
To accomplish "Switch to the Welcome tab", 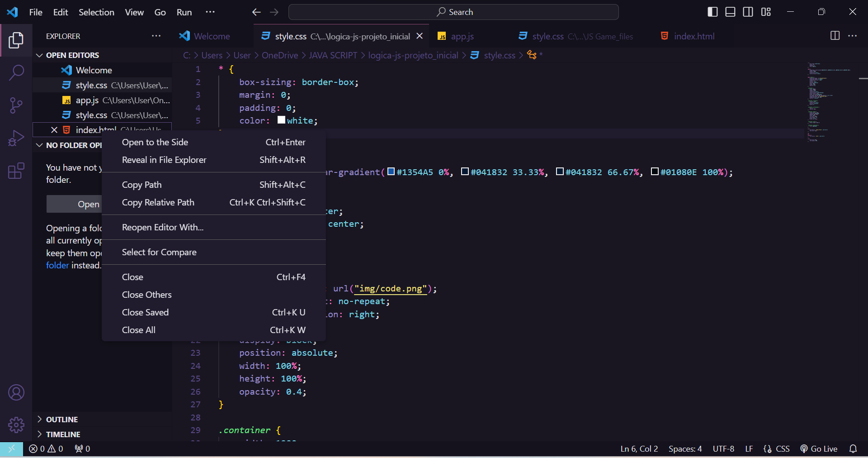I will click(x=212, y=36).
